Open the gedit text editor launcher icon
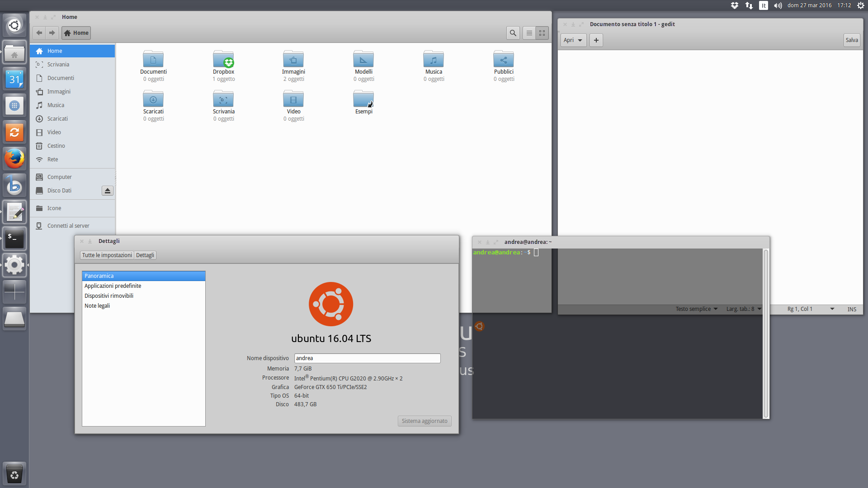868x488 pixels. (x=14, y=212)
